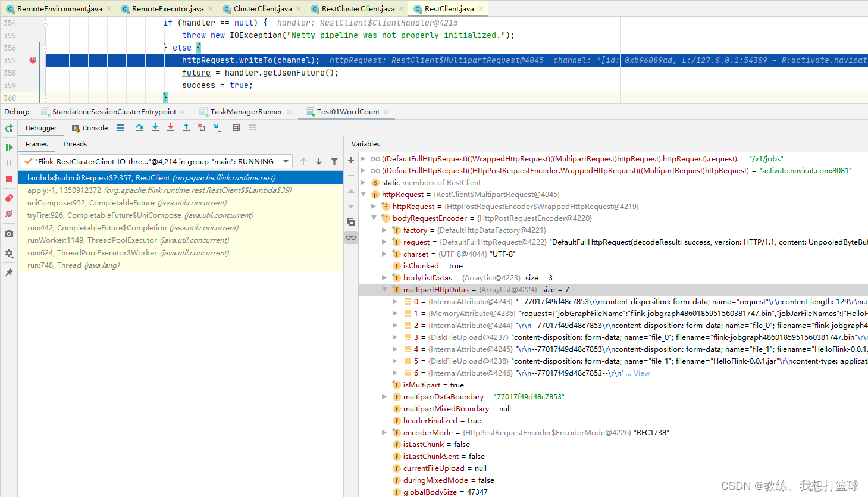868x497 pixels.
Task: Click the Step Over icon
Action: click(140, 127)
